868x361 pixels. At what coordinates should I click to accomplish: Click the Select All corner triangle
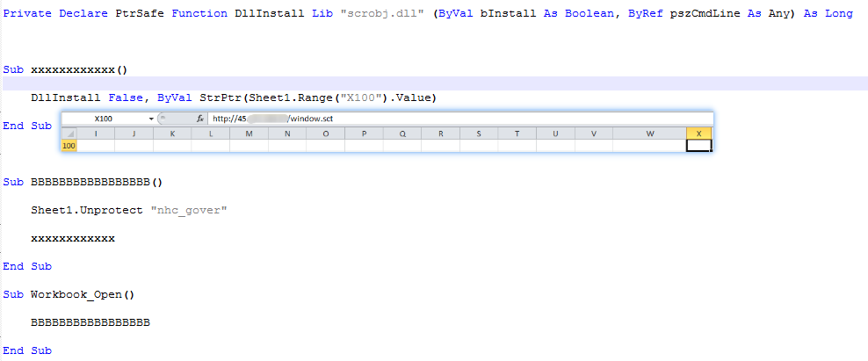click(x=69, y=134)
